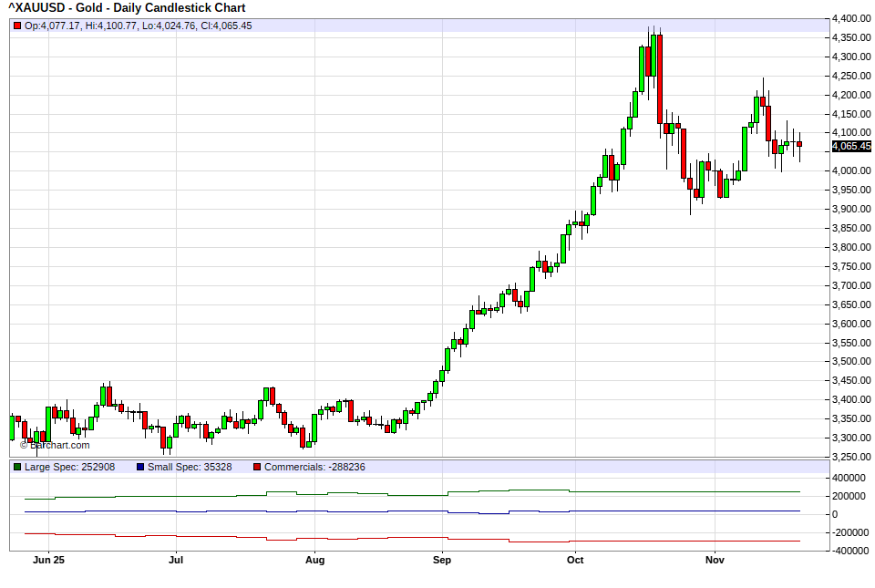This screenshot has width=875, height=588.
Task: Click the 200000 indicator axis label
Action: pyautogui.click(x=849, y=496)
